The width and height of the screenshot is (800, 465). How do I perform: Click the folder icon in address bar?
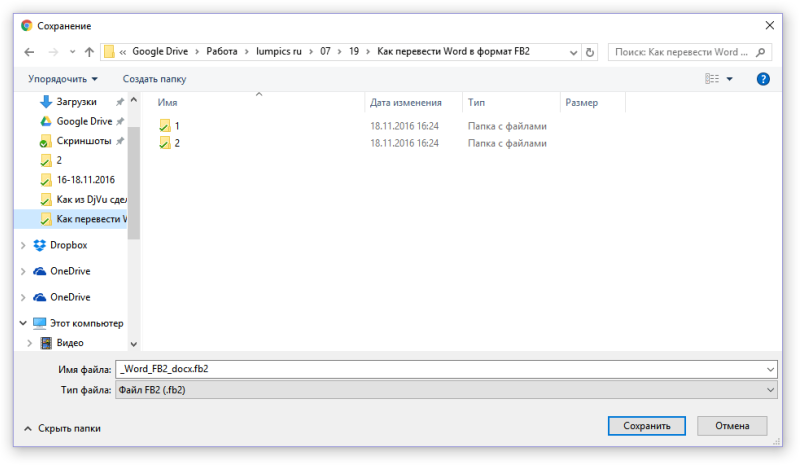(109, 52)
